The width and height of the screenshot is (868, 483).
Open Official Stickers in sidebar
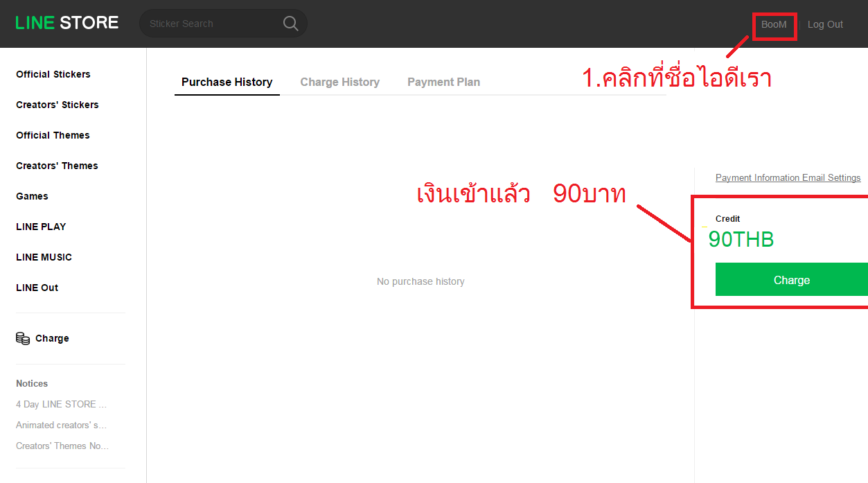click(x=53, y=74)
